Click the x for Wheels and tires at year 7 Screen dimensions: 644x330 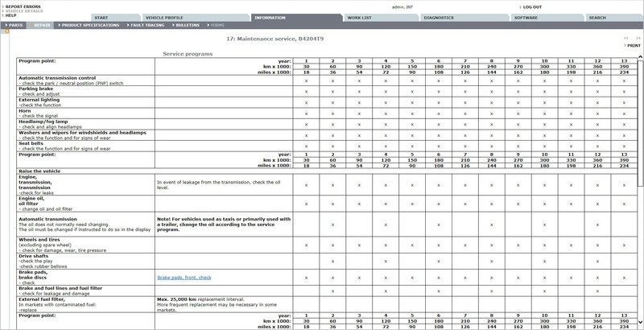pyautogui.click(x=465, y=245)
